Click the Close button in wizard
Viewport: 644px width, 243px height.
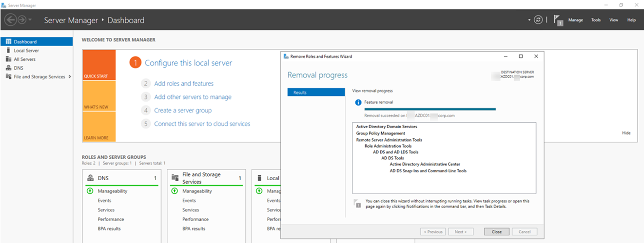pos(497,232)
